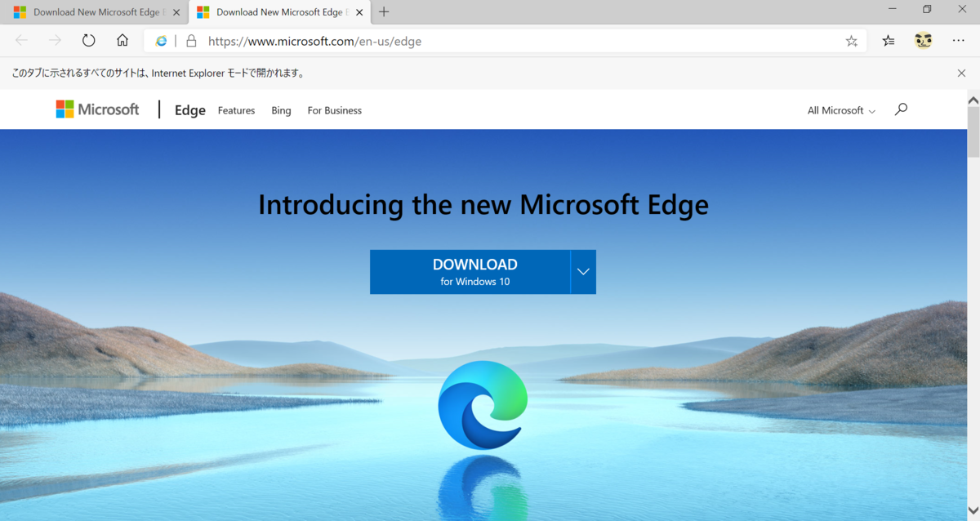
Task: Open a new tab with plus
Action: pyautogui.click(x=384, y=12)
